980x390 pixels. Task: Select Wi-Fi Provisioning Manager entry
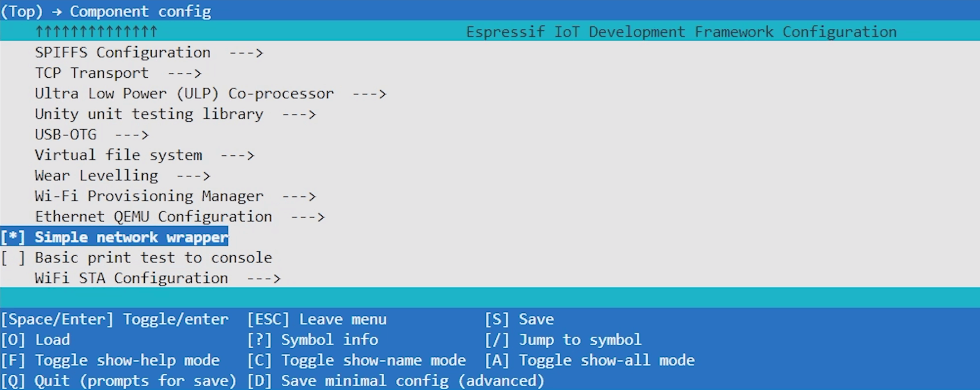pyautogui.click(x=149, y=196)
